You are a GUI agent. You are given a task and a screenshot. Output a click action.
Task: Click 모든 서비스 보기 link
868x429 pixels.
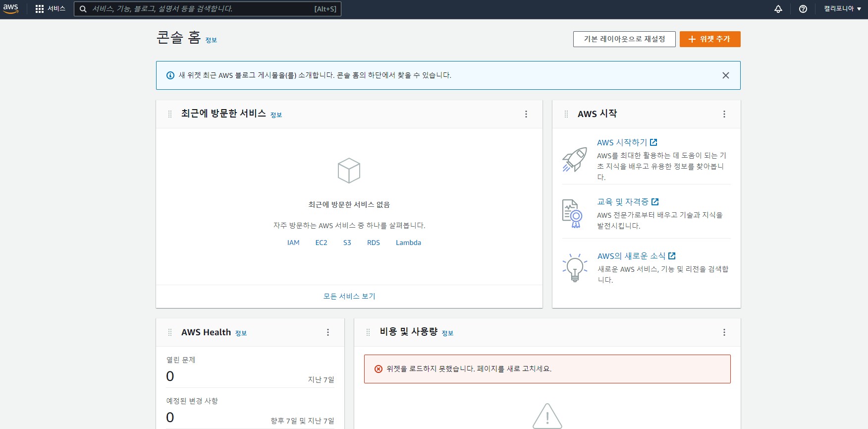tap(349, 296)
